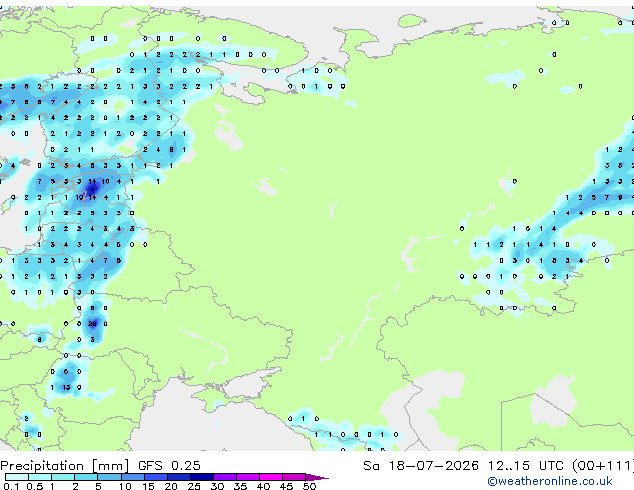The height and width of the screenshot is (490, 634).
Task: Click the legend label '25'
Action: click(x=194, y=486)
